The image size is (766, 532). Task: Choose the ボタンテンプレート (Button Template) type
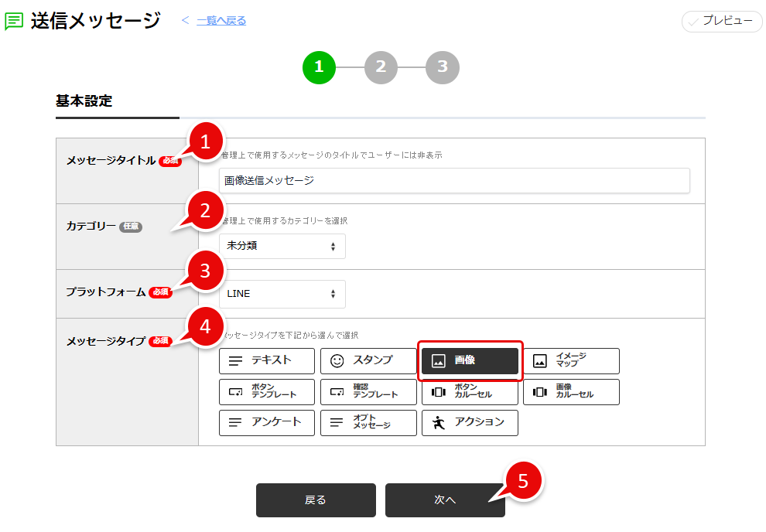(x=266, y=392)
